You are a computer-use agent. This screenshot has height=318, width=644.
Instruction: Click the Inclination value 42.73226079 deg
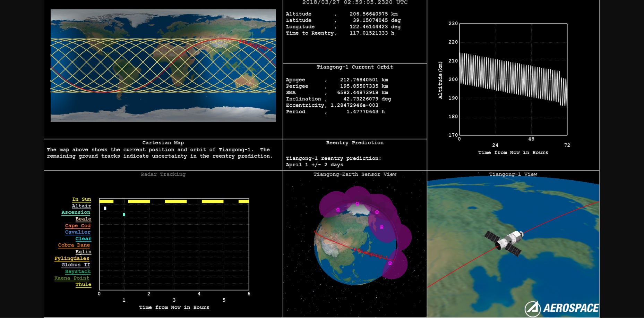click(x=367, y=99)
